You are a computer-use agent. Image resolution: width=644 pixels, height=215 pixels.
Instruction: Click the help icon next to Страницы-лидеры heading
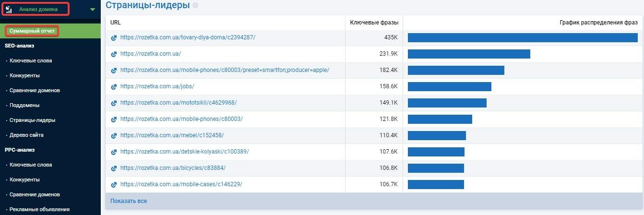pos(195,5)
